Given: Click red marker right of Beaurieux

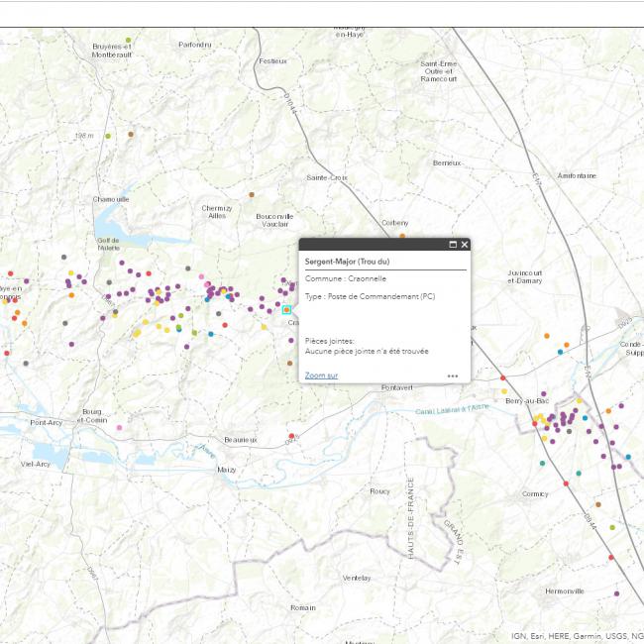Looking at the screenshot, I should tap(290, 436).
